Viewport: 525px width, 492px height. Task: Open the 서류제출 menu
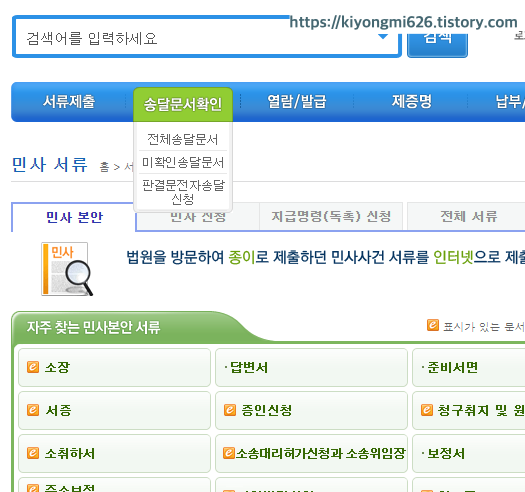(69, 101)
